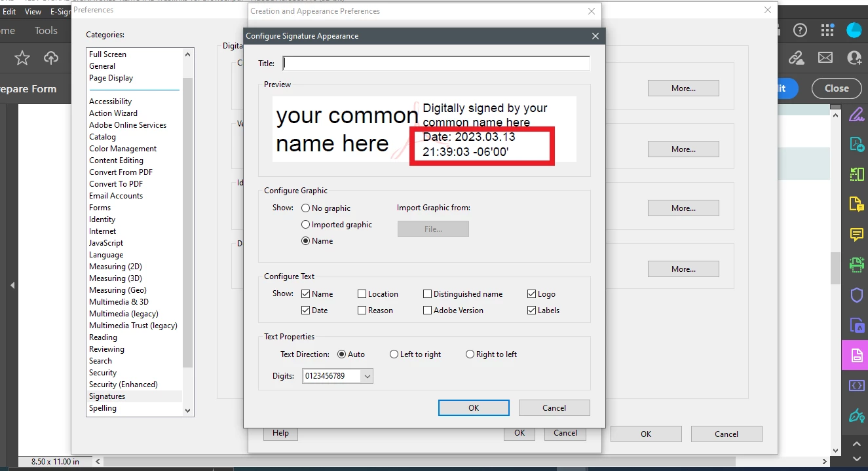This screenshot has width=868, height=471.
Task: Click the Help question mark icon
Action: (x=800, y=30)
